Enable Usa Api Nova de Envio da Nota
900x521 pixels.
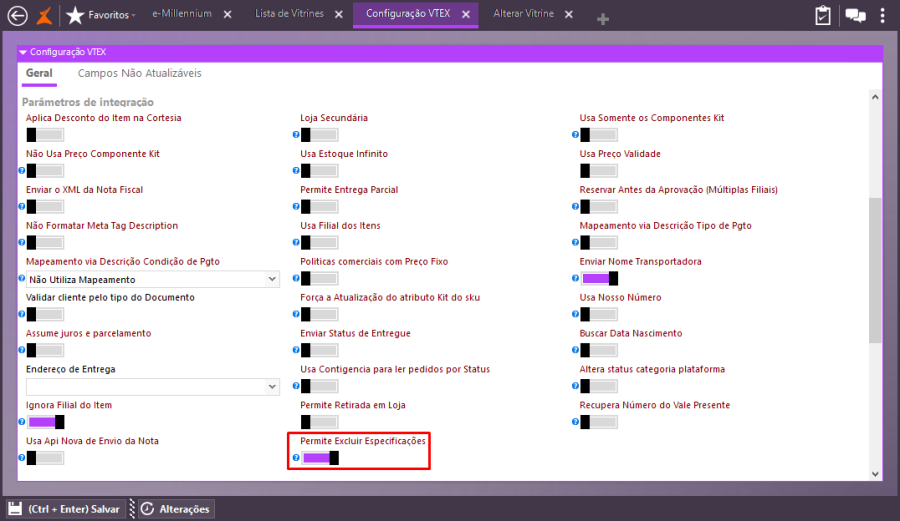click(45, 458)
